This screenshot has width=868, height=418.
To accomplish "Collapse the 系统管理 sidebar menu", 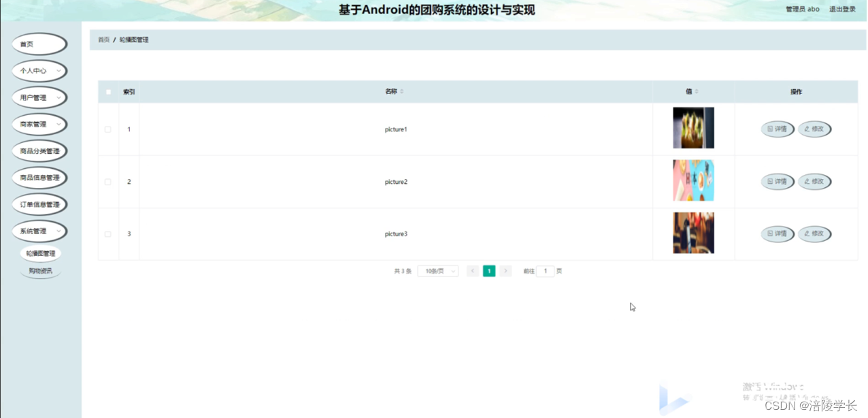I will point(39,231).
